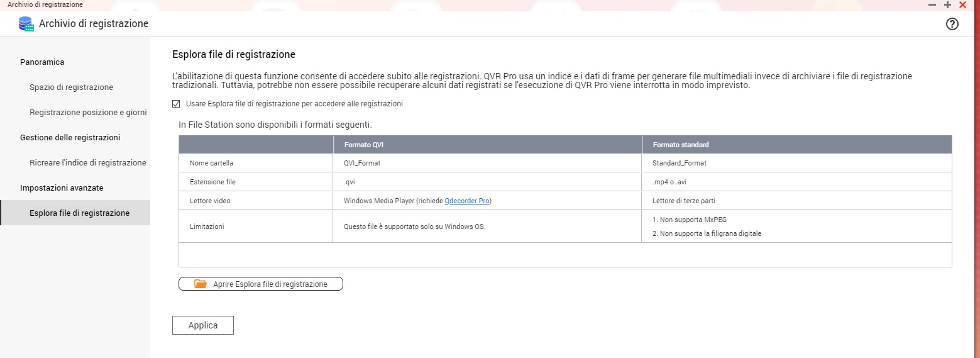Follow the Qdecorder Pro link
Image resolution: width=980 pixels, height=358 pixels.
[x=466, y=201]
